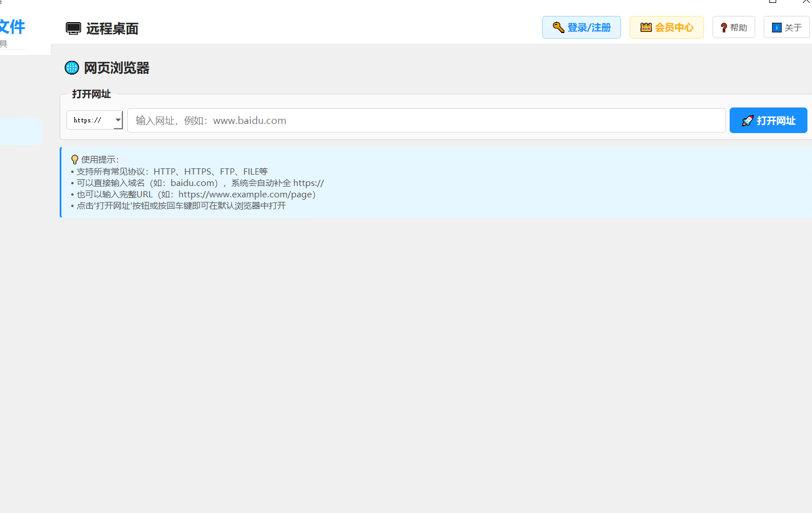Select the highlighted blue sidebar item
The width and height of the screenshot is (812, 513).
(20, 131)
